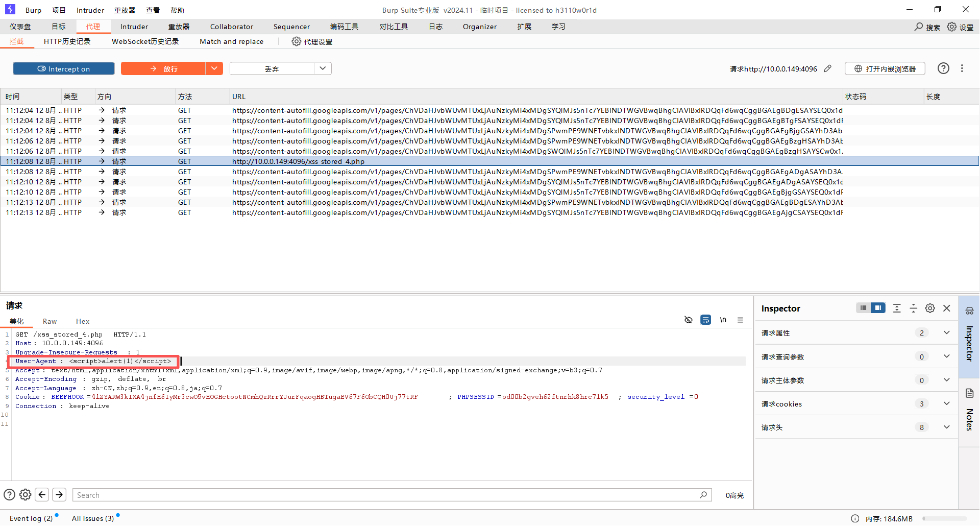
Task: Go to previous search match arrow
Action: click(42, 494)
